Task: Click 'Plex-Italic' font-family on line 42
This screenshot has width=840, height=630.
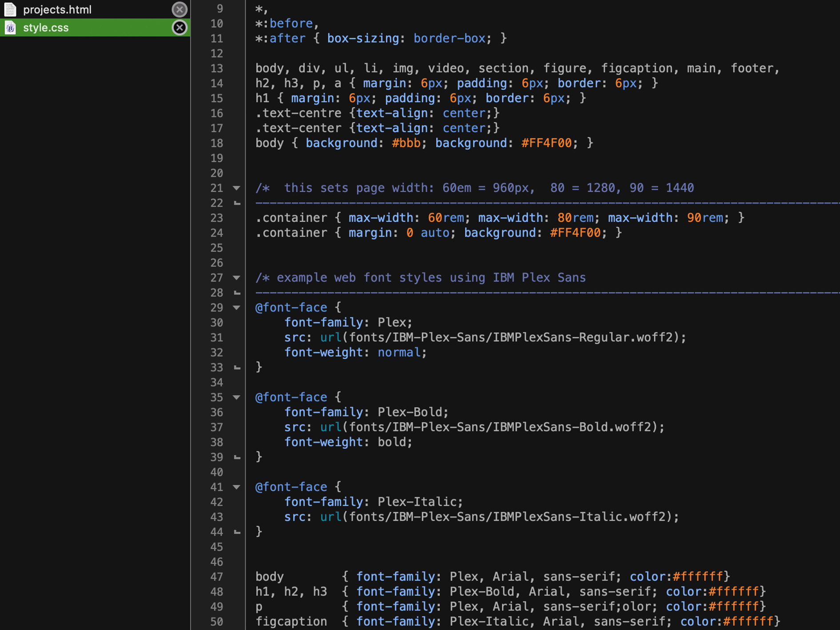Action: (417, 502)
